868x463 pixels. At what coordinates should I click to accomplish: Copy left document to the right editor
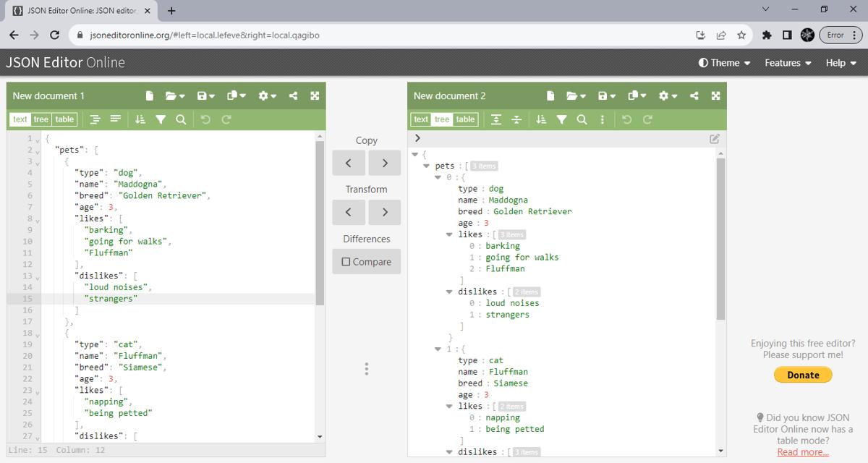pyautogui.click(x=384, y=163)
